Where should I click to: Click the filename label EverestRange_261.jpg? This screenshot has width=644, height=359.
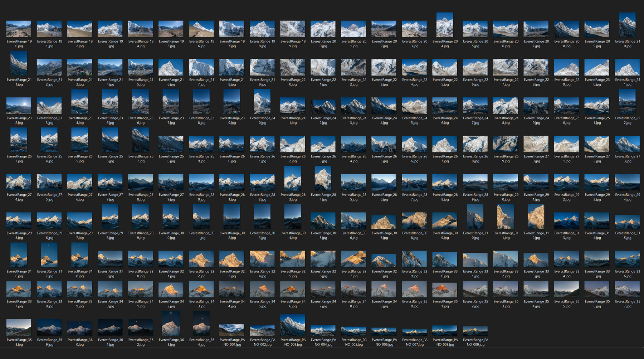(262, 159)
